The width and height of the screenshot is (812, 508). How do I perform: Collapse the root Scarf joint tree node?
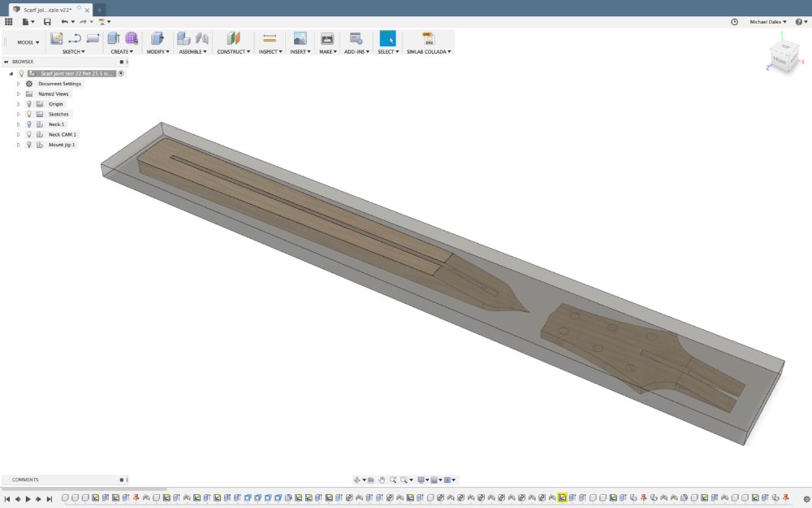pos(11,74)
